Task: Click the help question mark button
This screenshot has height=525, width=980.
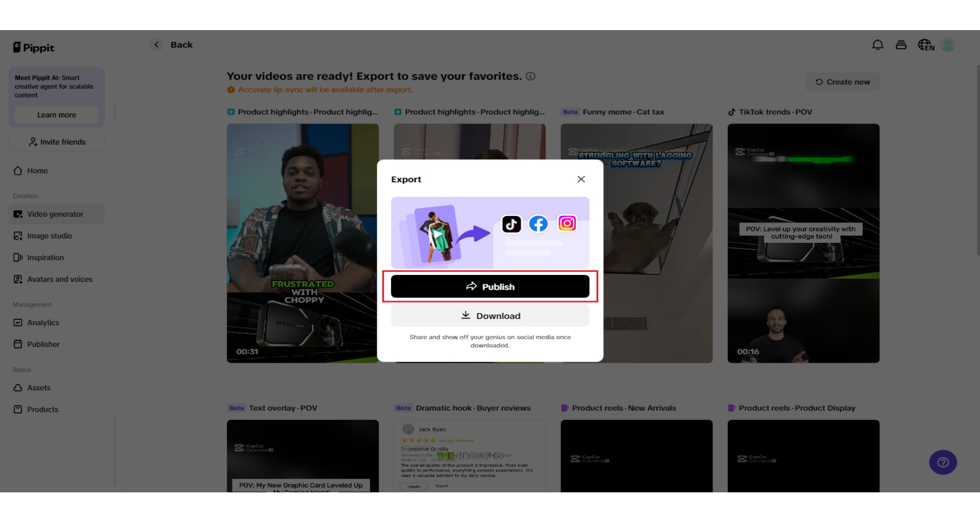Action: coord(943,462)
